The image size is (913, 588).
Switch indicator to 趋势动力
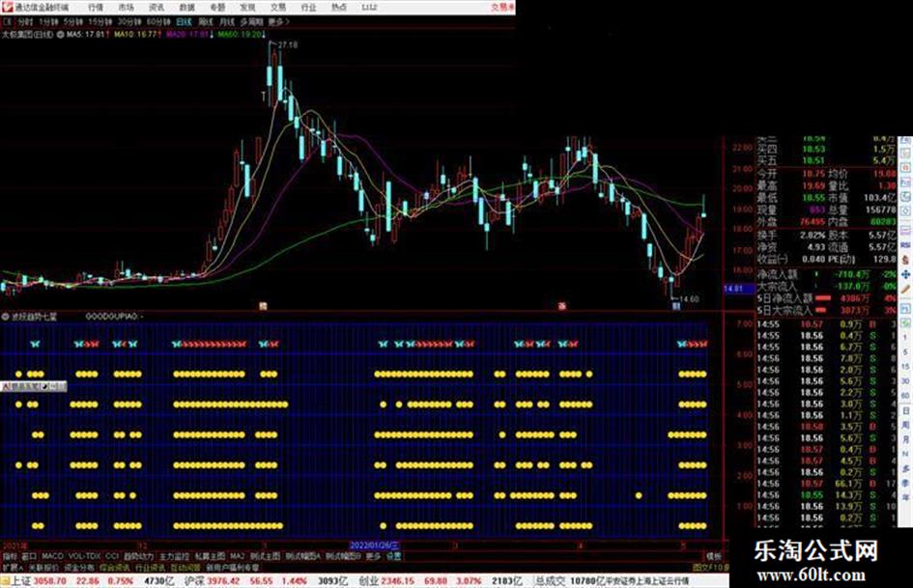139,556
